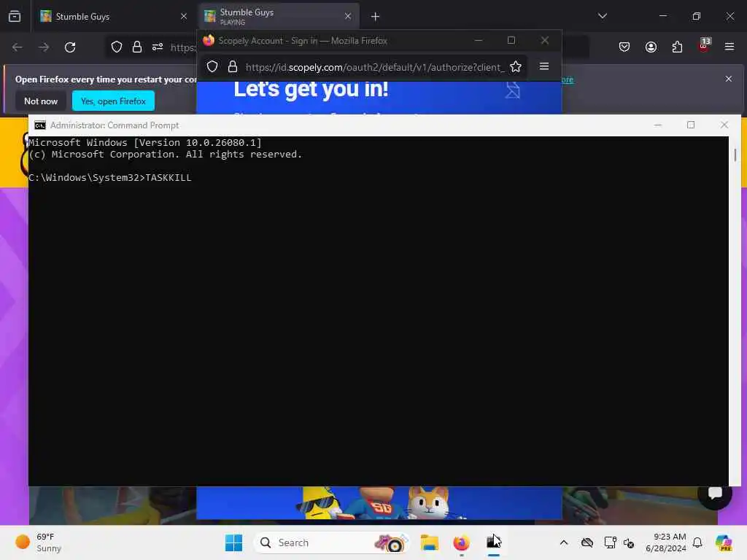Open Firefox account menu
This screenshot has width=747, height=560.
[651, 47]
